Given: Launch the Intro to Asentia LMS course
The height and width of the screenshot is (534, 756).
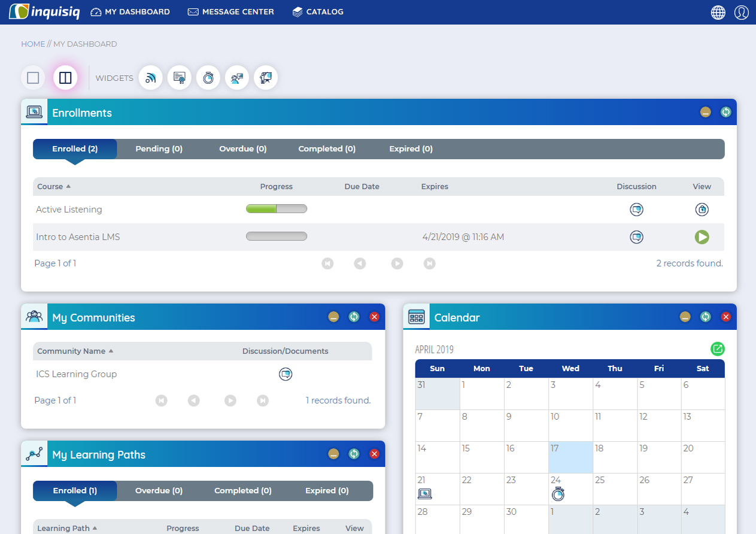Looking at the screenshot, I should point(702,236).
